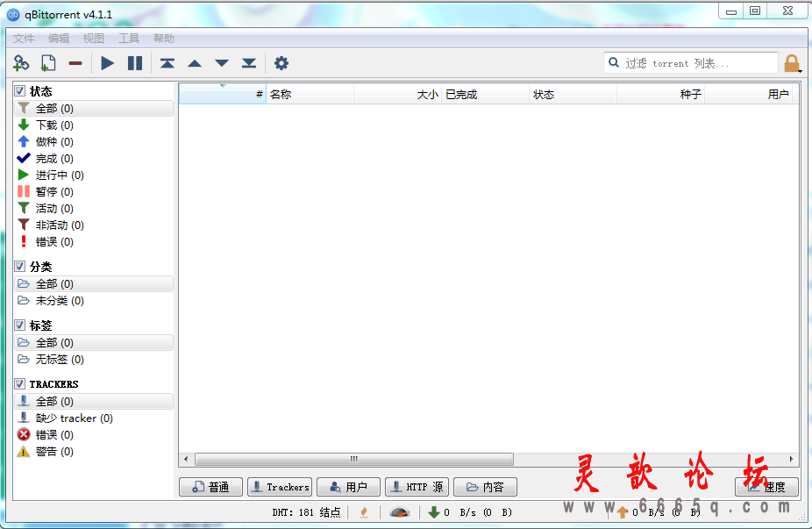
Task: Toggle the 分类 section checkbox
Action: point(19,267)
